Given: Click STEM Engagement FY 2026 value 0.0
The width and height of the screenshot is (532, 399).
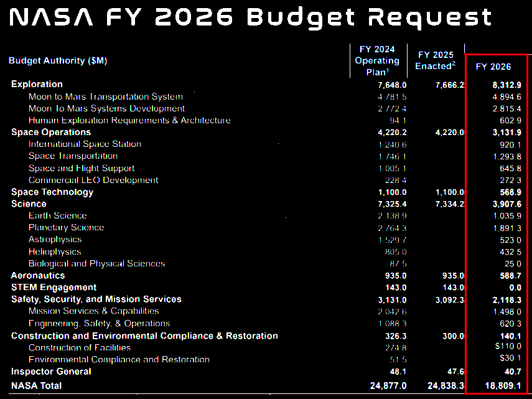Looking at the screenshot, I should [x=515, y=288].
